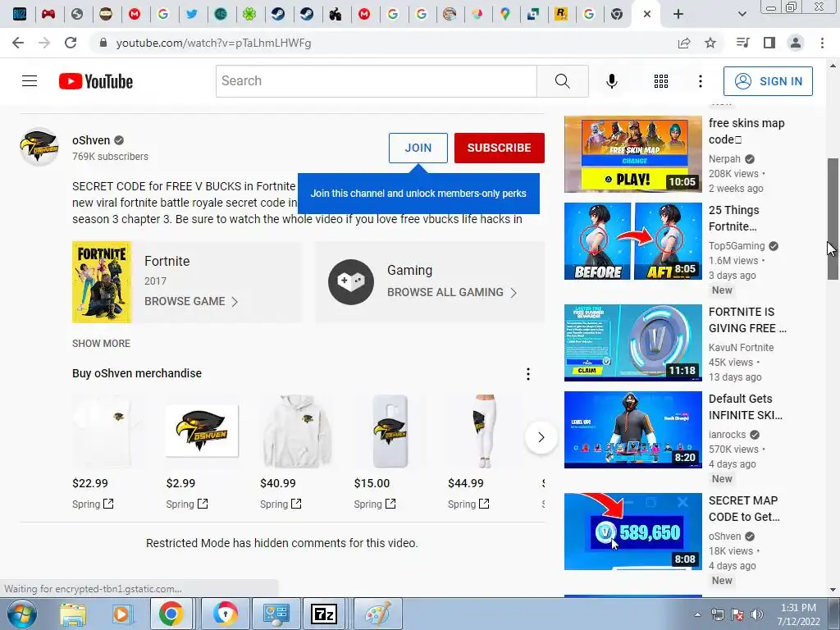Close the current active tab
Viewport: 840px width, 630px height.
(x=647, y=14)
